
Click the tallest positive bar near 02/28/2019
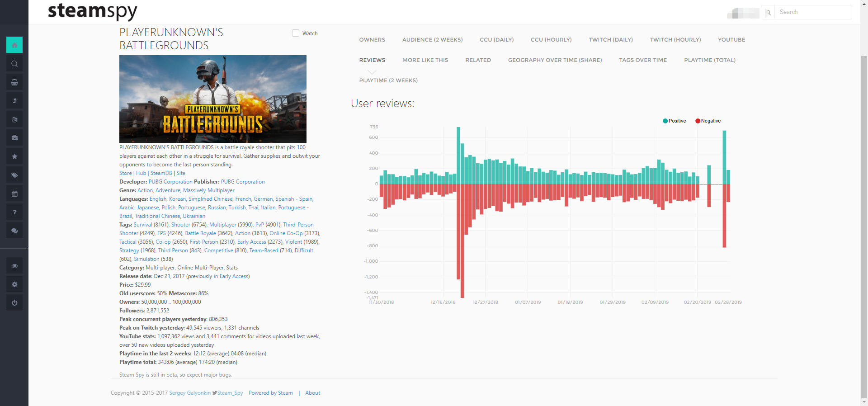[x=724, y=157]
